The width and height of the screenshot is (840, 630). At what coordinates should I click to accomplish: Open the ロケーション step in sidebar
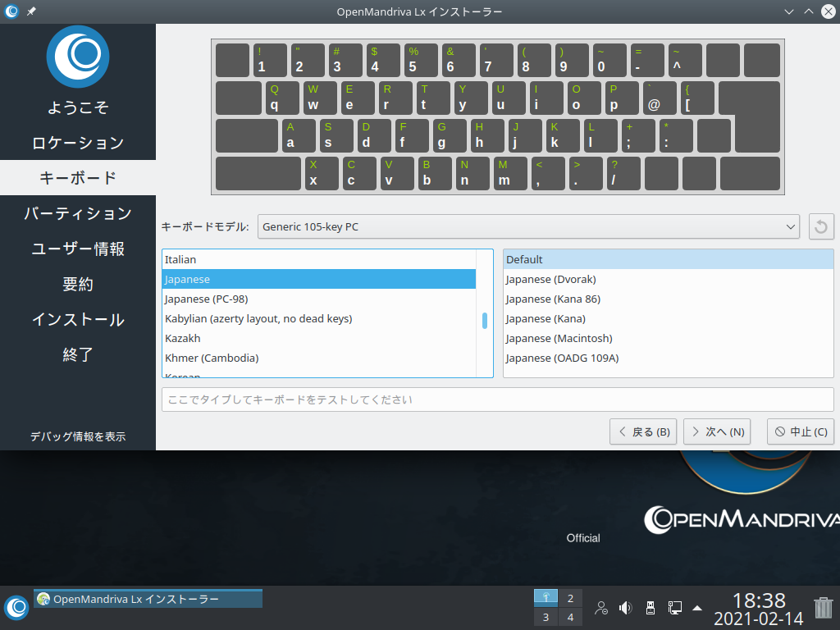(78, 143)
